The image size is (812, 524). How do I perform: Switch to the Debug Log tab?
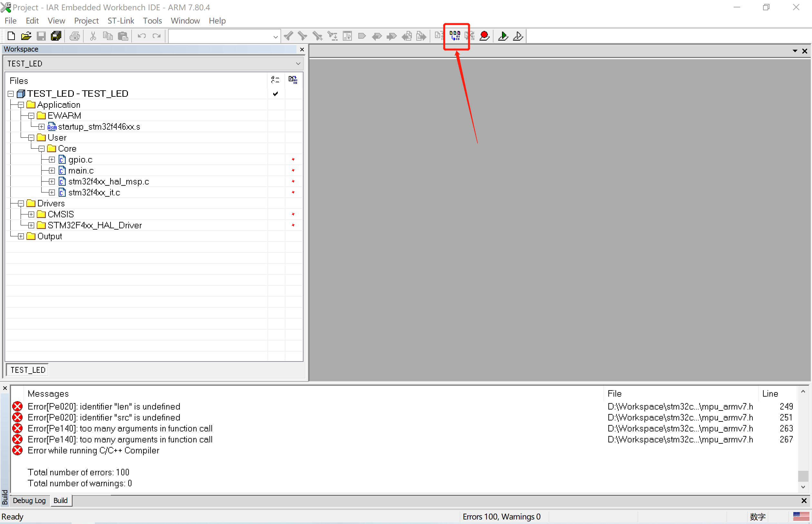point(29,500)
